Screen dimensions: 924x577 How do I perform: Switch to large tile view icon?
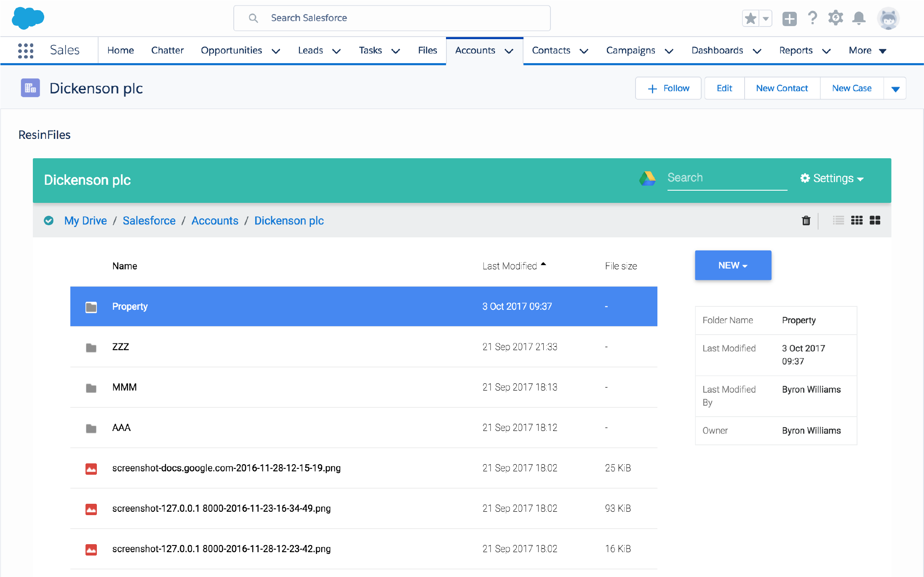tap(875, 221)
